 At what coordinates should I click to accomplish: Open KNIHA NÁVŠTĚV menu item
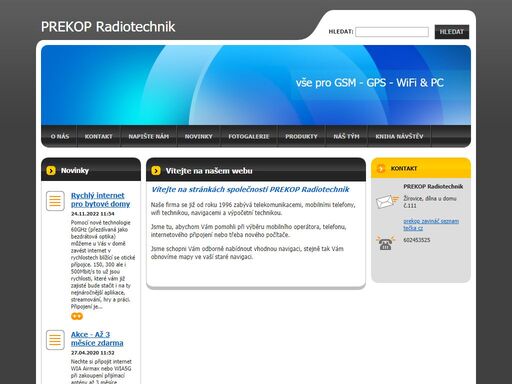tap(399, 136)
